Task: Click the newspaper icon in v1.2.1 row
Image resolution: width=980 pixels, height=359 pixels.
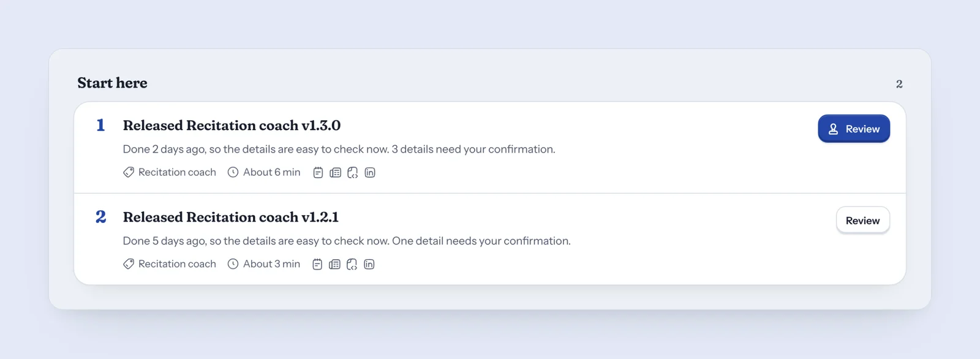Action: [x=334, y=265]
